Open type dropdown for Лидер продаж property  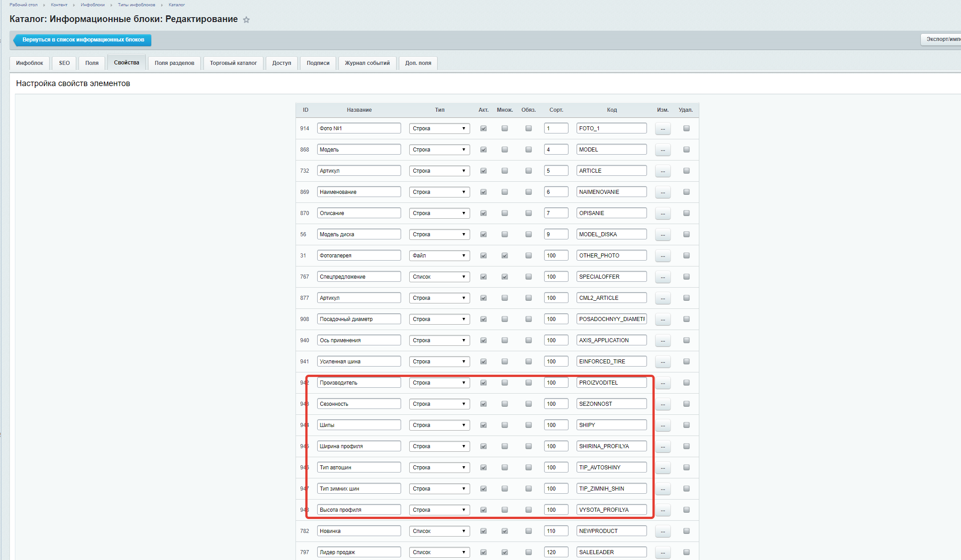tap(439, 552)
